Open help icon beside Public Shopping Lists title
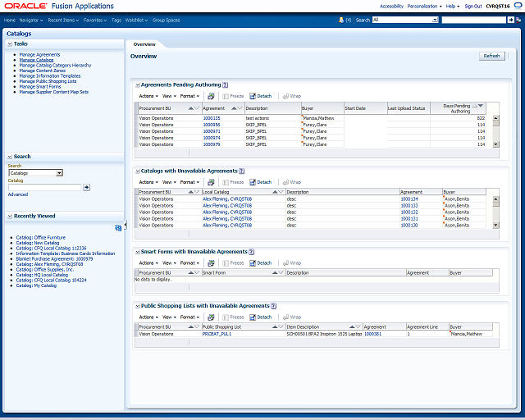The height and width of the screenshot is (420, 525). coord(273,306)
